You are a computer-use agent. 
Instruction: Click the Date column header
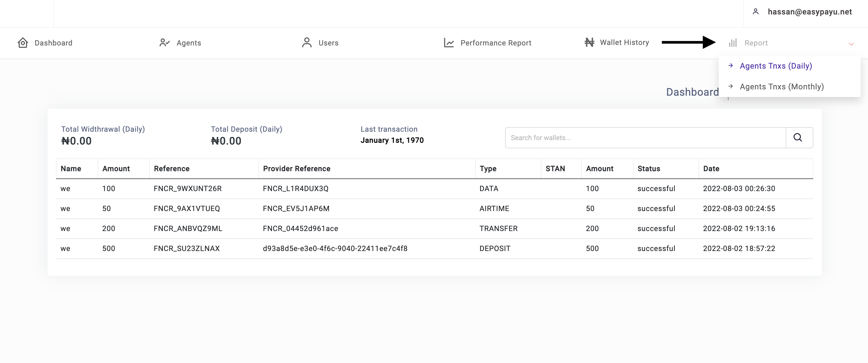711,168
